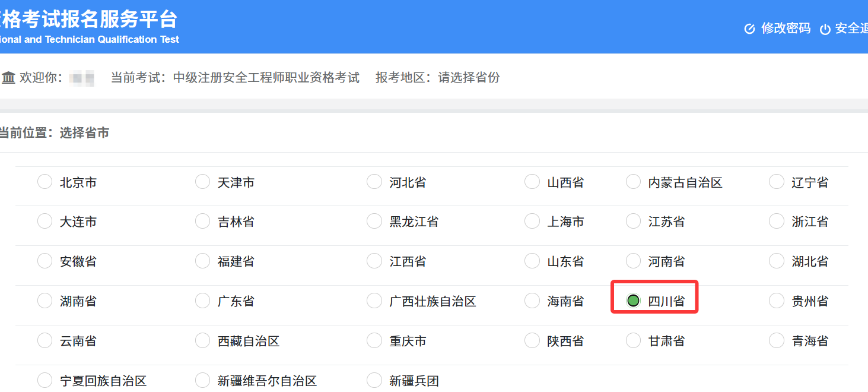This screenshot has height=392, width=868.
Task: Click the bank icon beside 欢迎你
Action: pyautogui.click(x=8, y=77)
